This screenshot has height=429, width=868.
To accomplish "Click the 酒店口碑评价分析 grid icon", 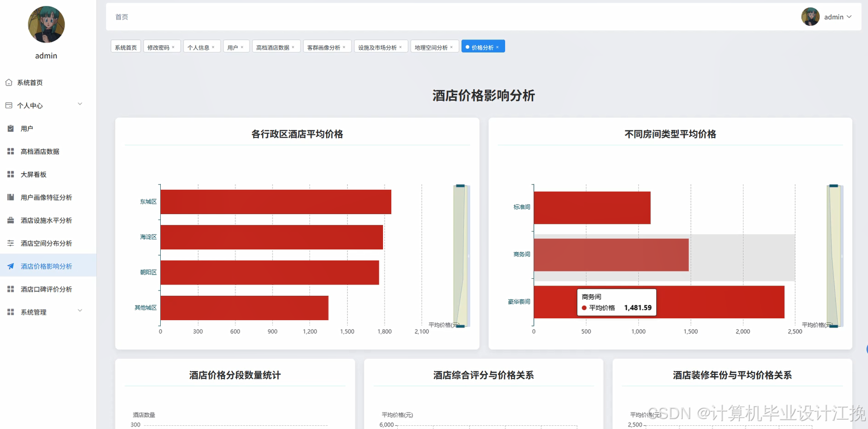I will coord(11,289).
